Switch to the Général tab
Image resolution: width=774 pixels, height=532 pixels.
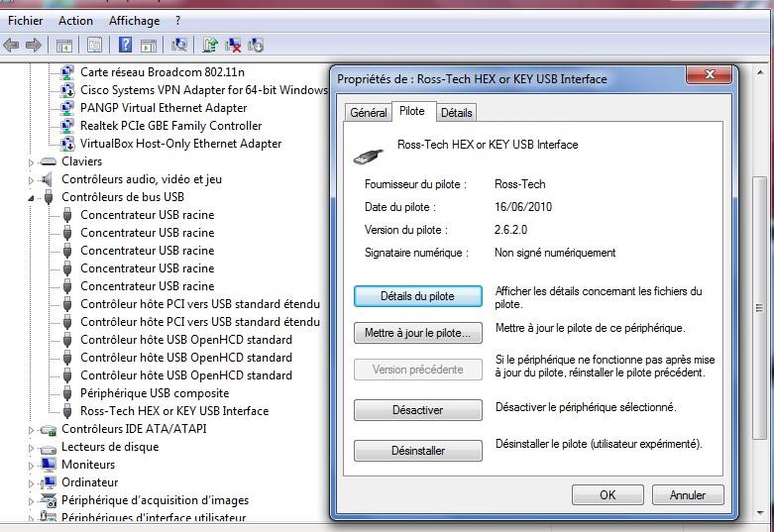[369, 113]
